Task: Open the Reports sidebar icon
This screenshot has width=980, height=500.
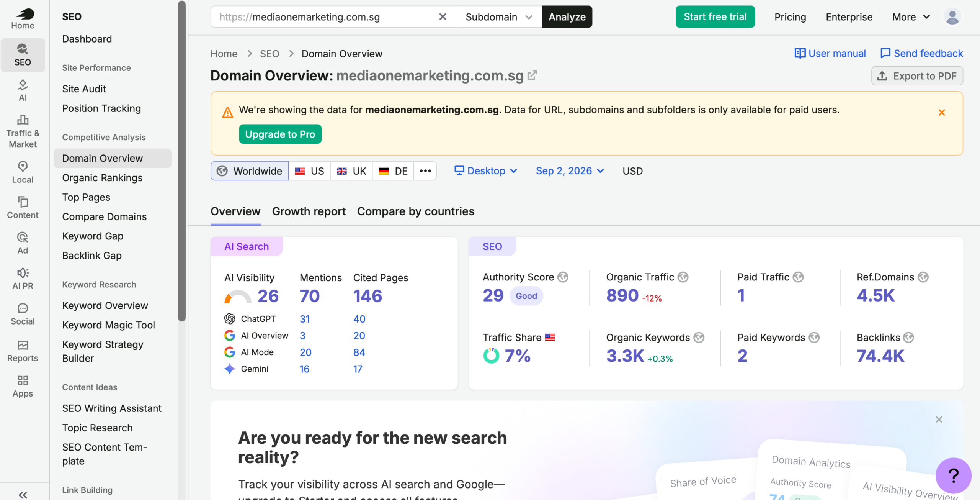Action: coord(23,351)
